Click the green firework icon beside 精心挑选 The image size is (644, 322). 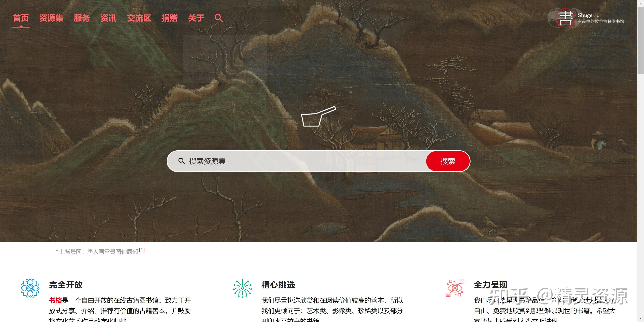pyautogui.click(x=242, y=288)
